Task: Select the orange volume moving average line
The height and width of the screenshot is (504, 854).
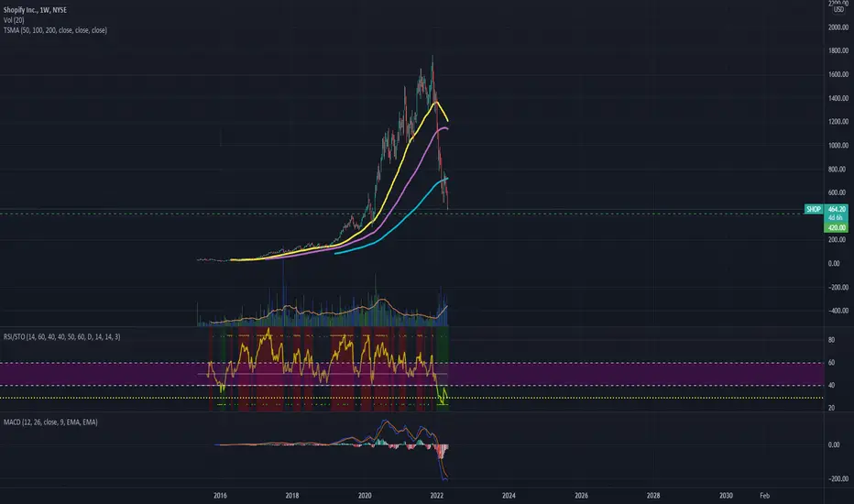Action: (x=381, y=300)
